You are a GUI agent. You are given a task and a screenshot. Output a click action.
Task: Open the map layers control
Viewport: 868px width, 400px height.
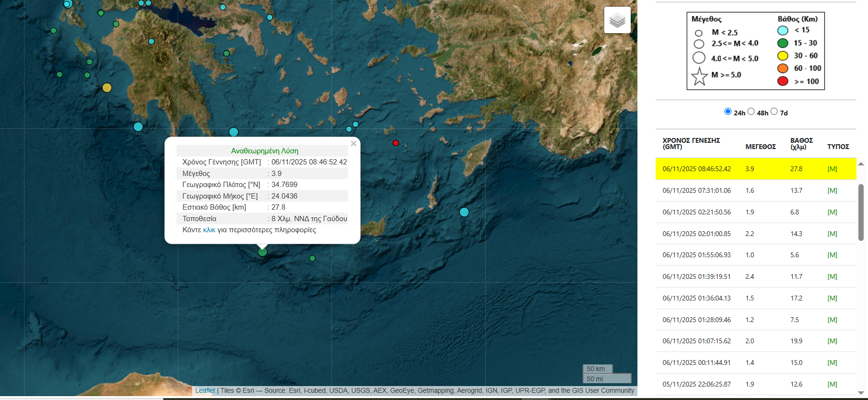pos(617,20)
